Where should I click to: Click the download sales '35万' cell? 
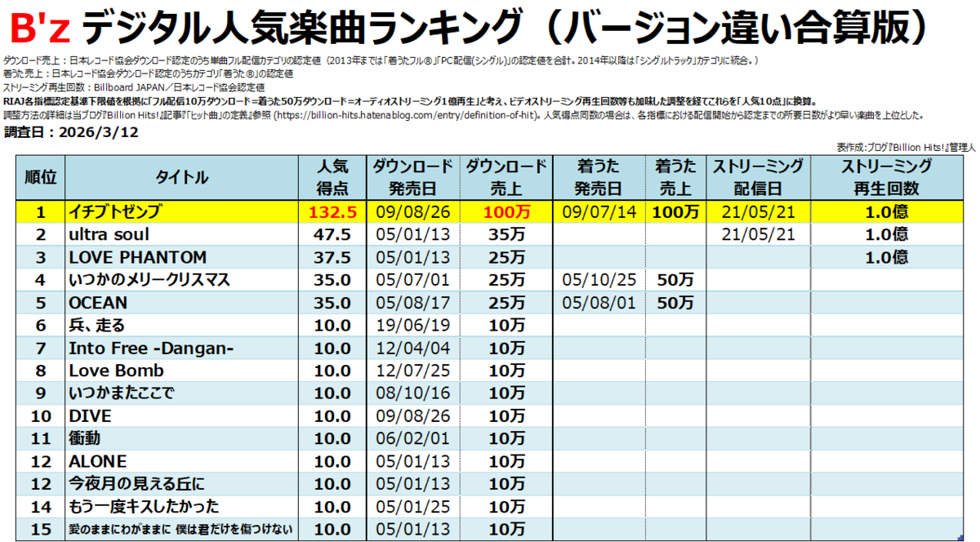(x=506, y=234)
